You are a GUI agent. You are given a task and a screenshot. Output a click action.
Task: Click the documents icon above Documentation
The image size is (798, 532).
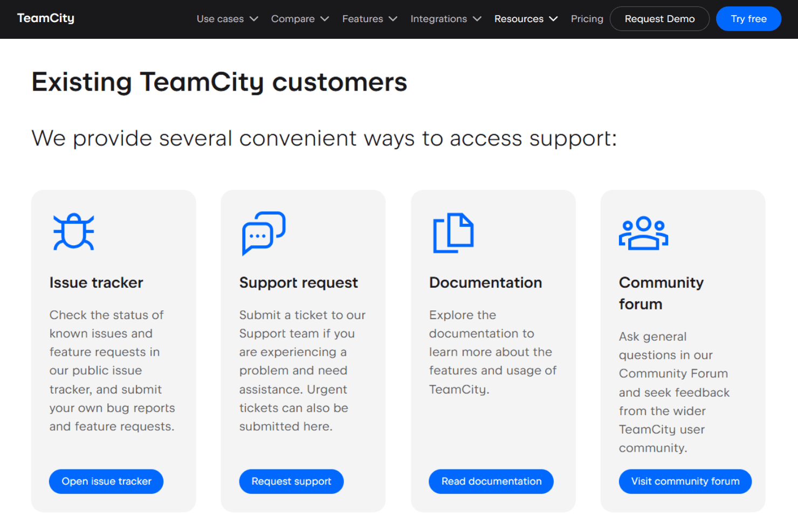pyautogui.click(x=453, y=233)
